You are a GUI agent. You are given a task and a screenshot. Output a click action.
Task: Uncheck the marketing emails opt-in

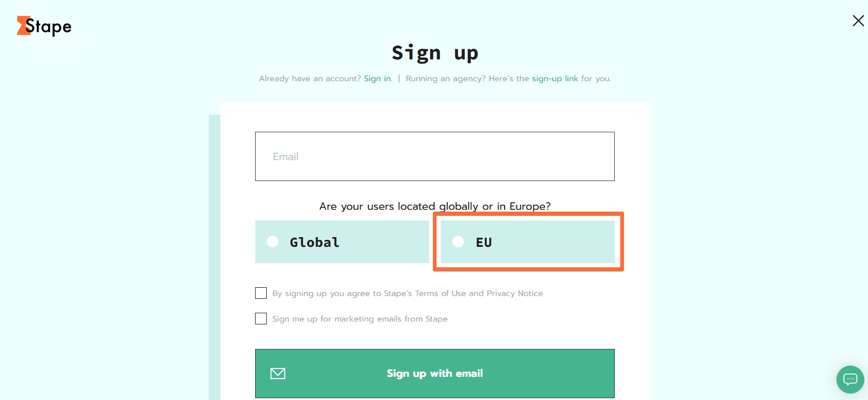click(261, 318)
